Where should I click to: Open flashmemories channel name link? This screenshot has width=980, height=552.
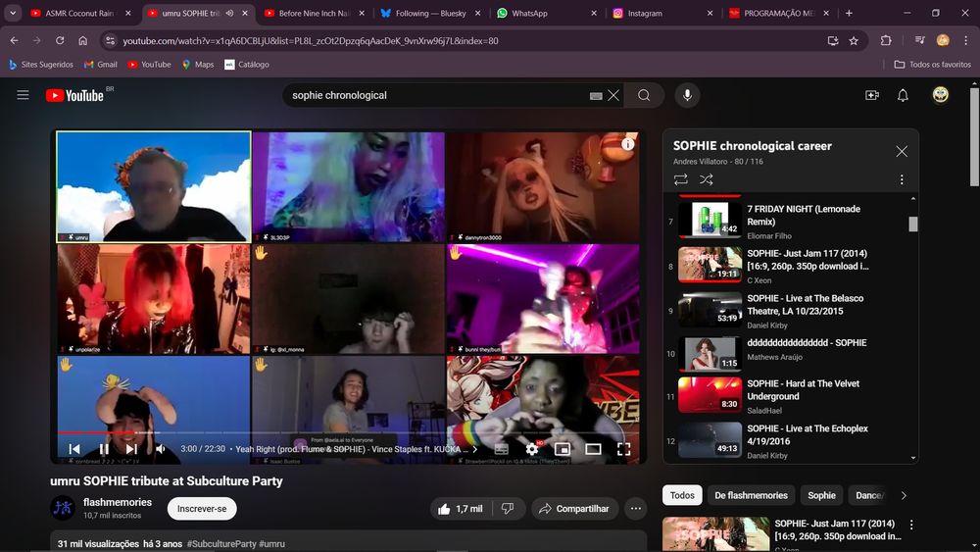pos(118,502)
